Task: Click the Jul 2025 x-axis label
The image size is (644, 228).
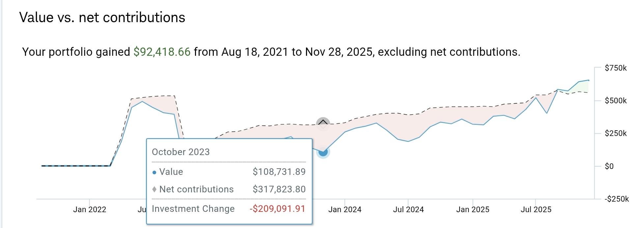Action: (x=536, y=210)
